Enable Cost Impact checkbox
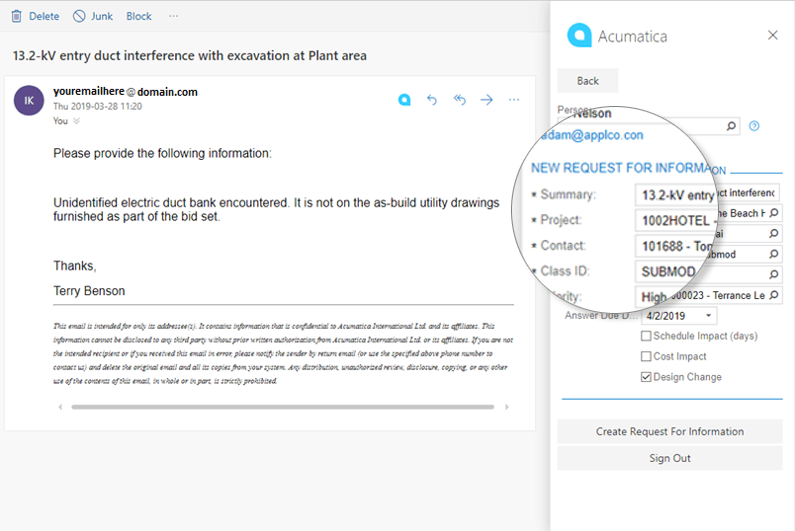This screenshot has height=531, width=795. click(646, 357)
